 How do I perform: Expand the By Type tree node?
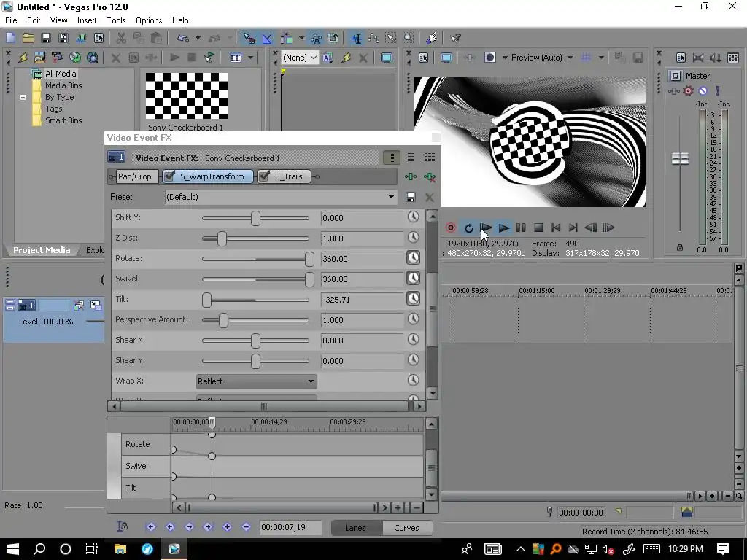coord(23,97)
